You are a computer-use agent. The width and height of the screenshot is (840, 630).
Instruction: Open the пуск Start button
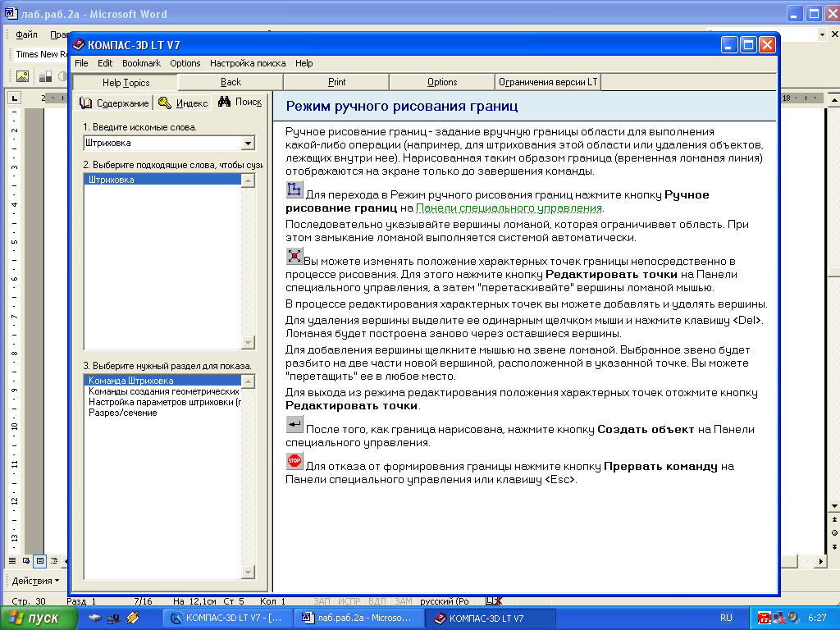click(38, 619)
